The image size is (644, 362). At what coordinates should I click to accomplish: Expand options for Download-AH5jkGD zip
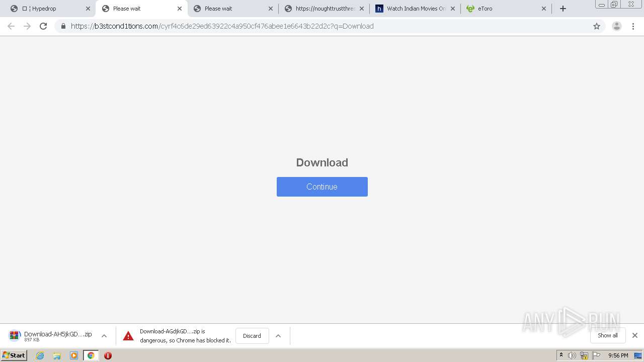[104, 336]
